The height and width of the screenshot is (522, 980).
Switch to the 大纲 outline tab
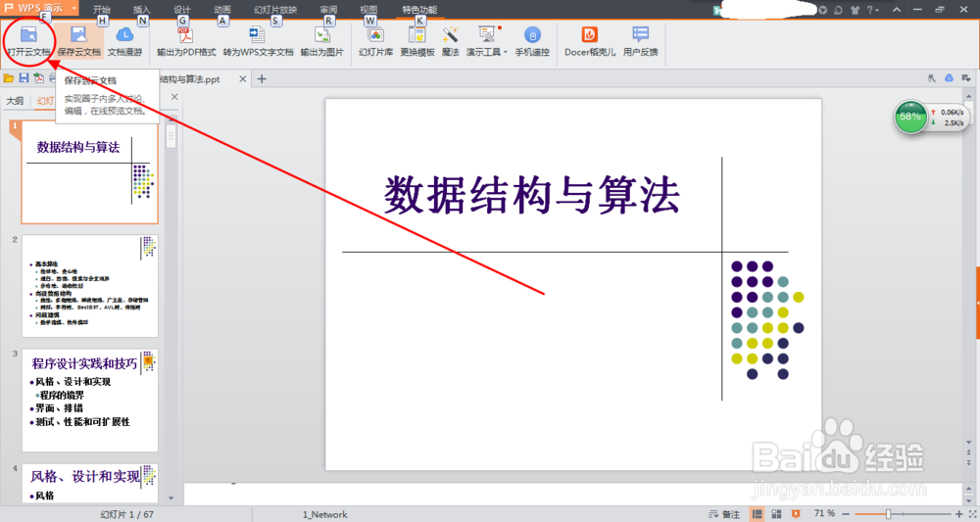click(x=15, y=101)
